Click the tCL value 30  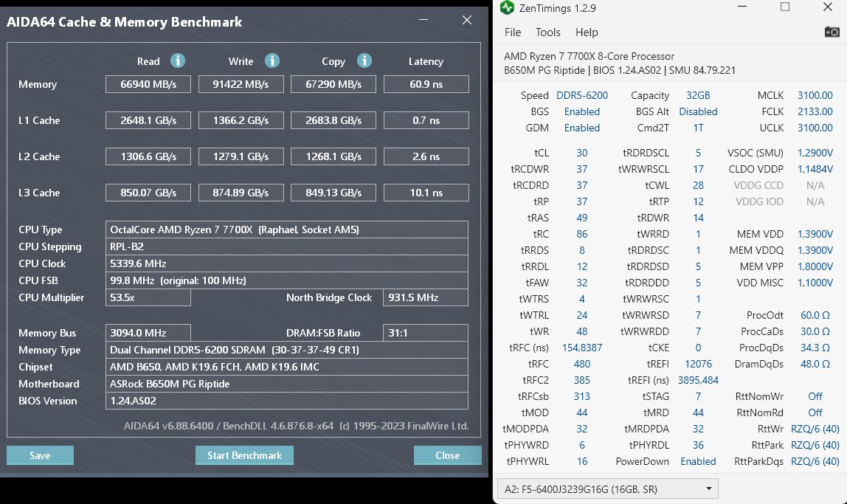(582, 153)
